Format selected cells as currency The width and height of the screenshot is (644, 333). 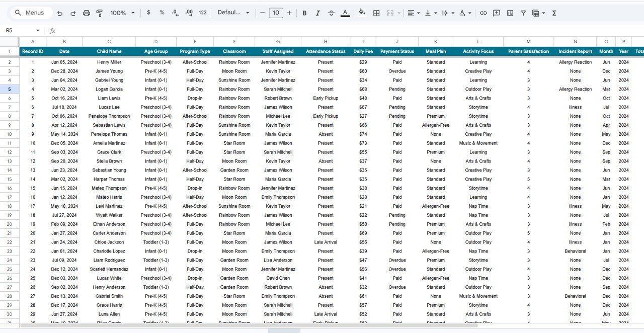click(x=148, y=13)
